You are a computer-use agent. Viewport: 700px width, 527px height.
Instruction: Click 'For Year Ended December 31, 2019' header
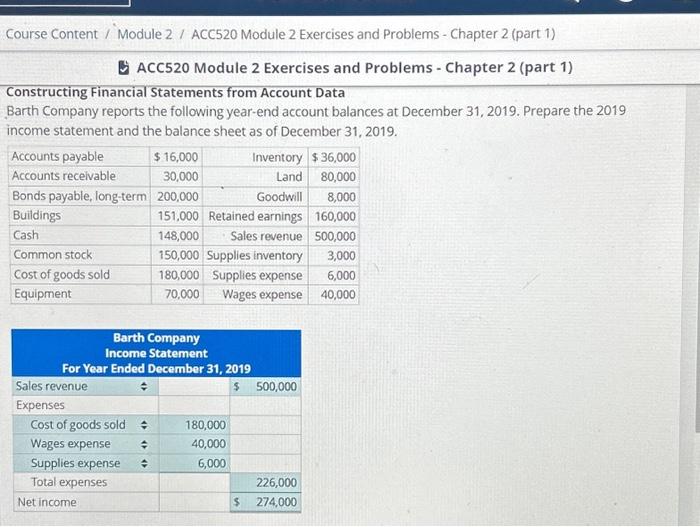coord(156,369)
